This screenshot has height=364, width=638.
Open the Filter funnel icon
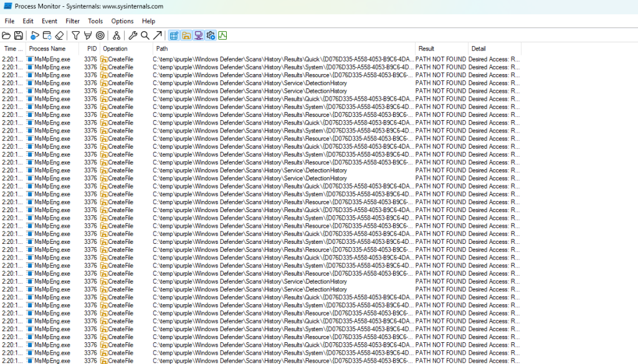click(x=75, y=35)
